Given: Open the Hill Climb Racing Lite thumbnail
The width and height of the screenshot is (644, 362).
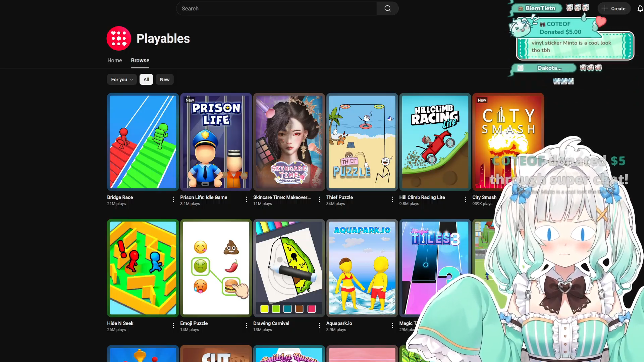Looking at the screenshot, I should tap(435, 142).
